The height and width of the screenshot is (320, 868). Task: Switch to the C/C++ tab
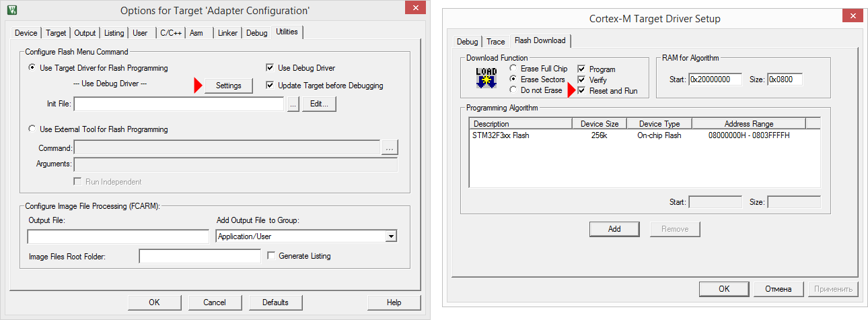170,33
